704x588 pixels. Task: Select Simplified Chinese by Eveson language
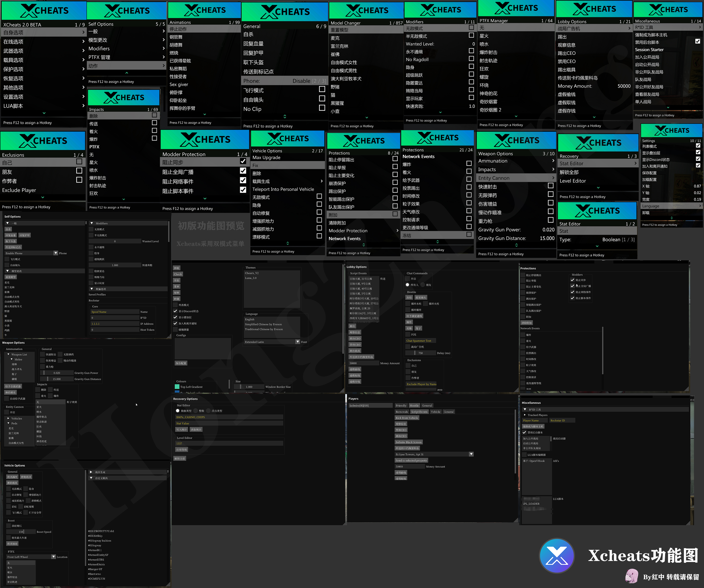click(263, 324)
